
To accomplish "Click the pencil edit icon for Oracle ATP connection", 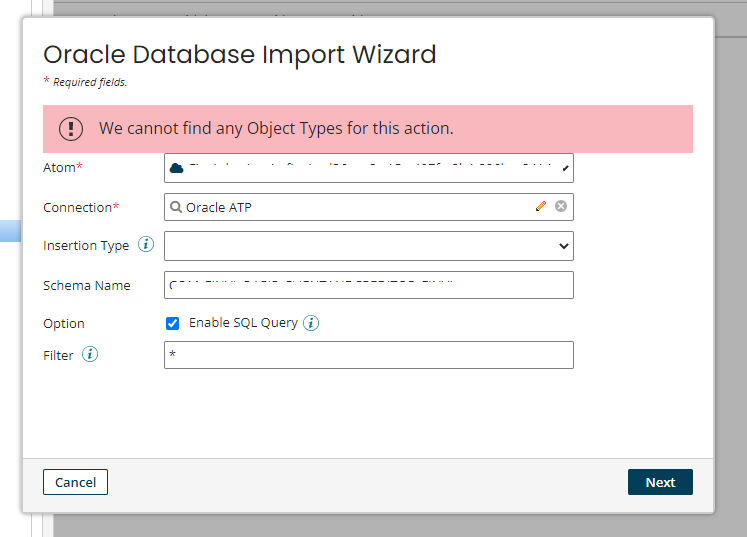I will (541, 206).
